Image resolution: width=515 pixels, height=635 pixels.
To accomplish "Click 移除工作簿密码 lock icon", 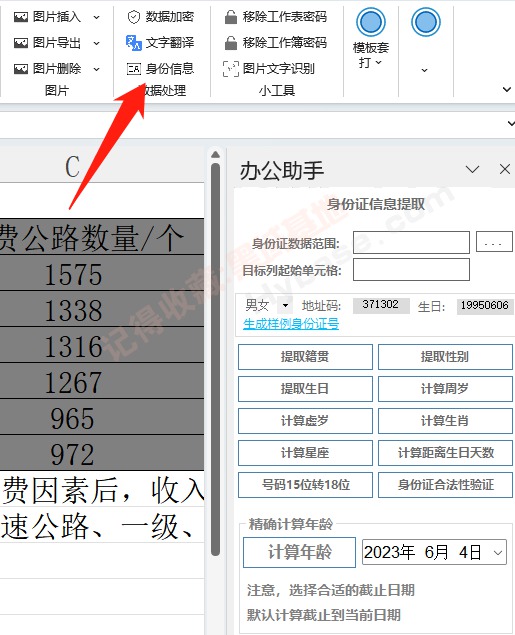I will tap(230, 43).
